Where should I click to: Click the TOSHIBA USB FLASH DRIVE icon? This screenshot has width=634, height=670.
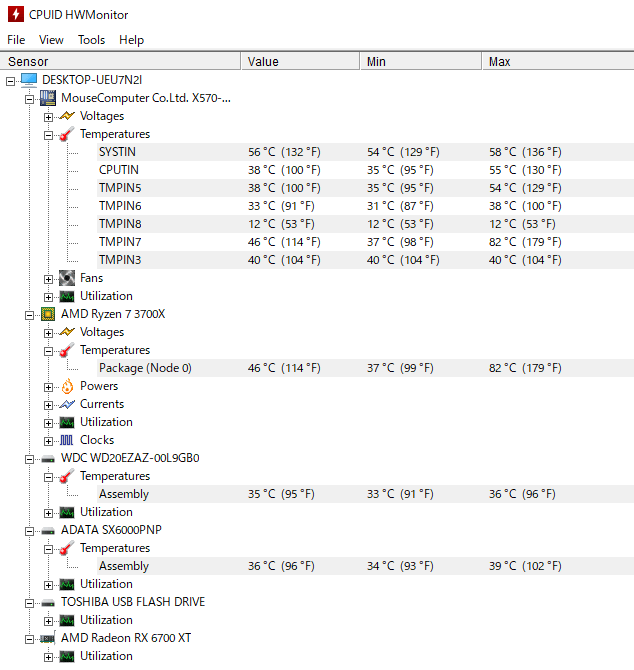click(x=48, y=603)
